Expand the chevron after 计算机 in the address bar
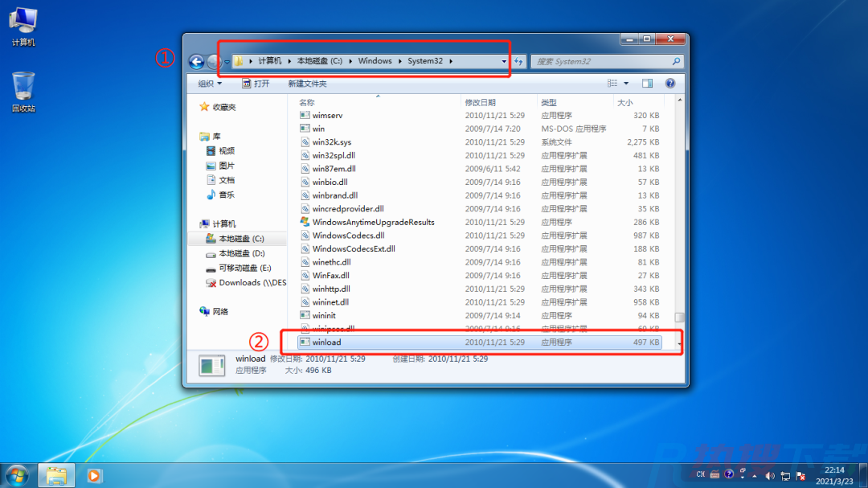This screenshot has height=488, width=868. pos(289,61)
